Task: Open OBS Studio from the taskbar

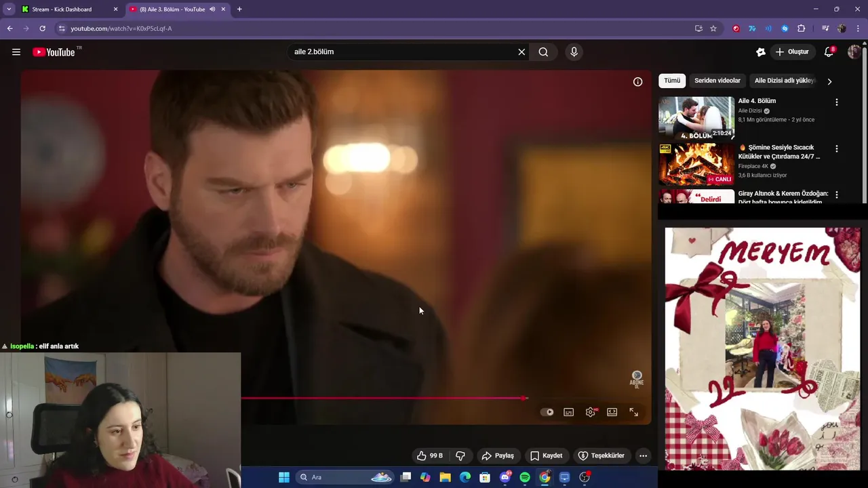Action: tap(585, 477)
